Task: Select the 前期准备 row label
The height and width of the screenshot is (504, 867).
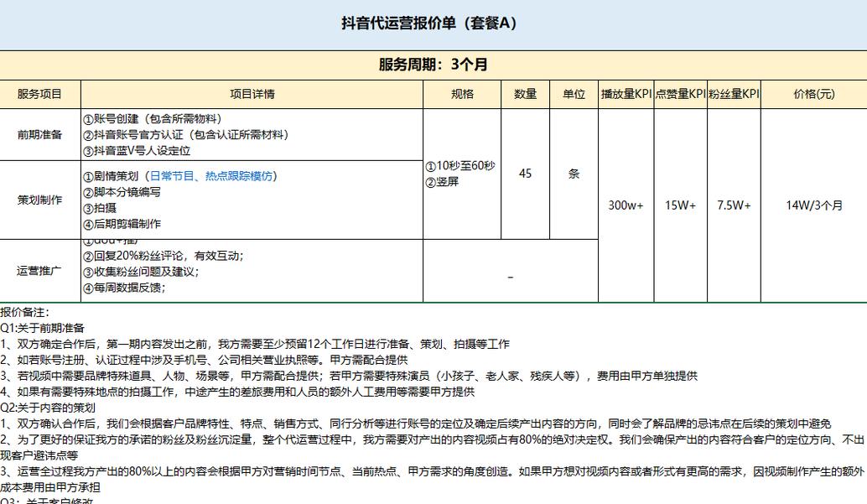Action: point(39,134)
